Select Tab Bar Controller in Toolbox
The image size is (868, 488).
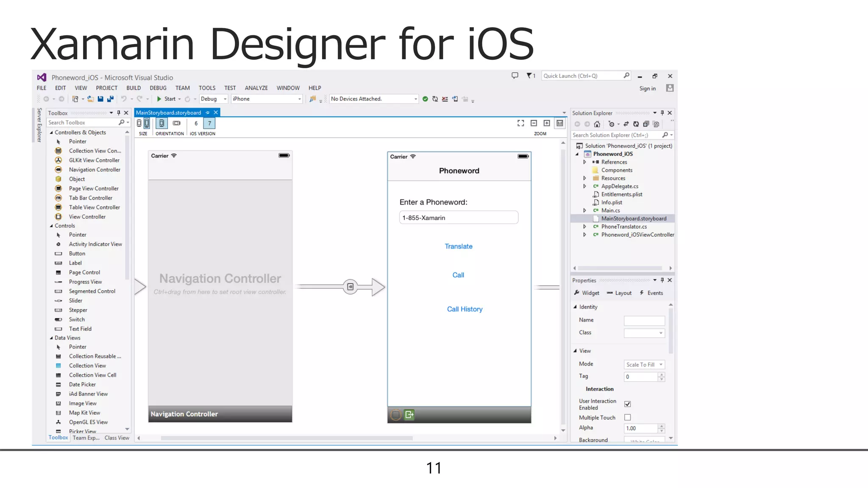pyautogui.click(x=90, y=198)
